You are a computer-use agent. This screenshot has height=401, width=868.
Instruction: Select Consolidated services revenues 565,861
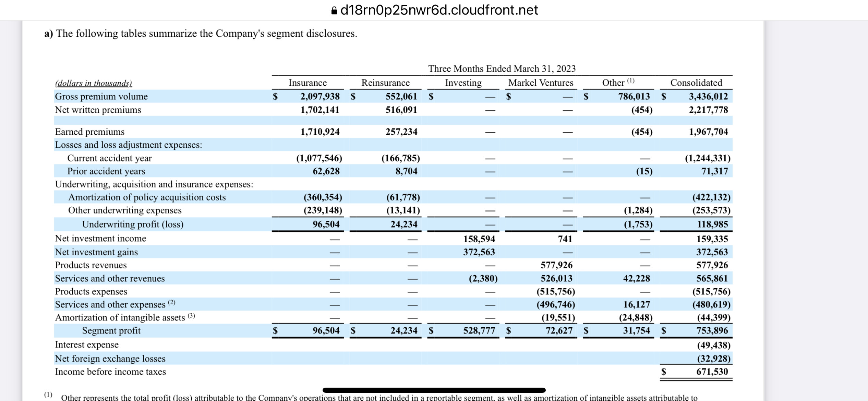712,278
